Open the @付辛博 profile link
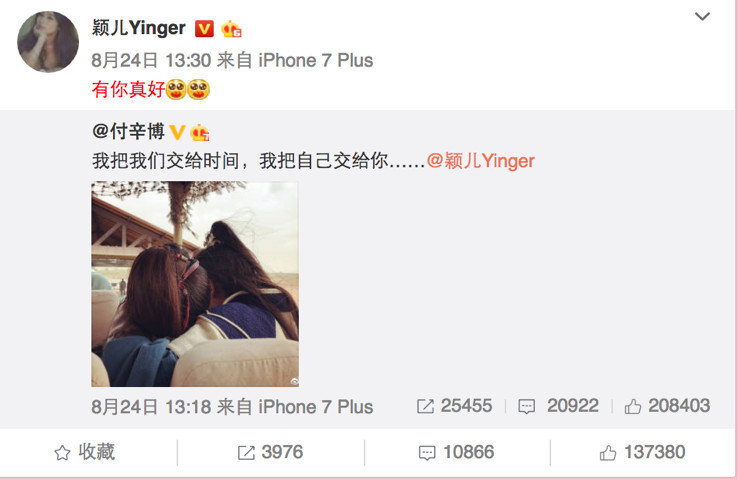This screenshot has width=740, height=480. point(128,131)
